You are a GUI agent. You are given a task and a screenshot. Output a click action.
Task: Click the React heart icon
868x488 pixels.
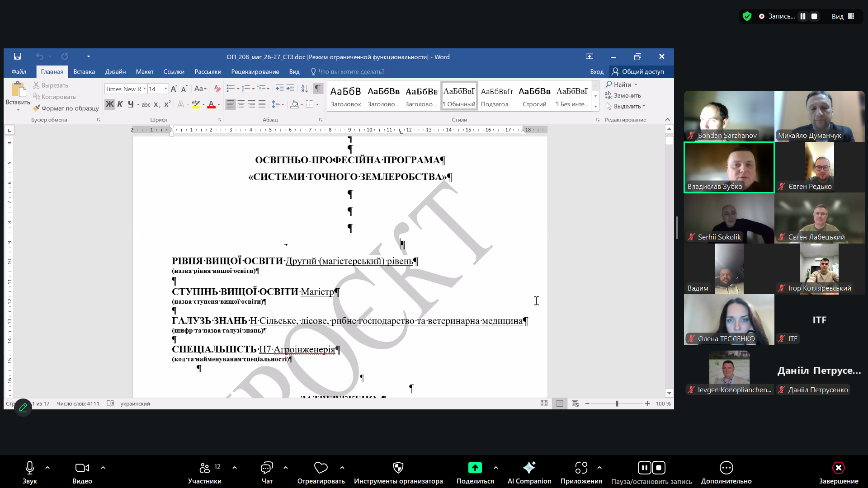tap(321, 468)
